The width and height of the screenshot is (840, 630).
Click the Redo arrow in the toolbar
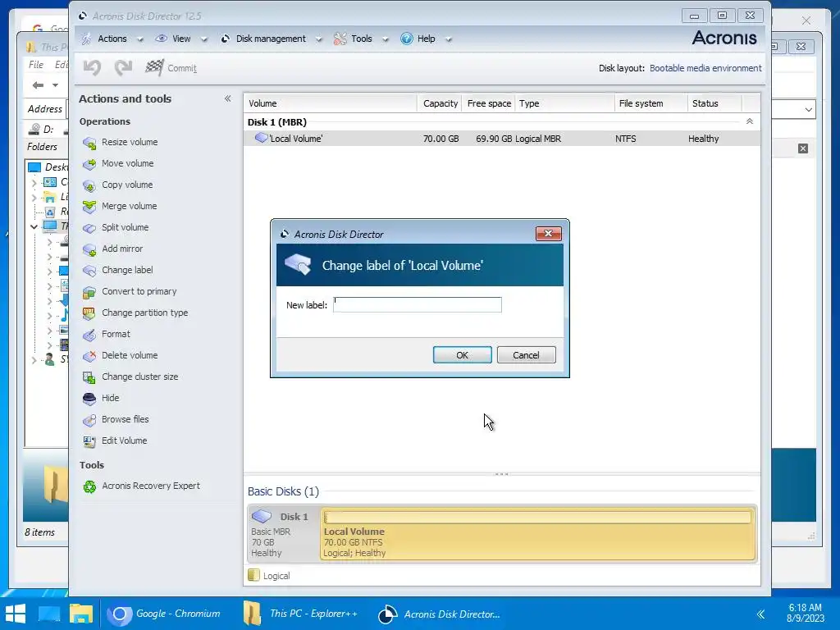tap(123, 67)
